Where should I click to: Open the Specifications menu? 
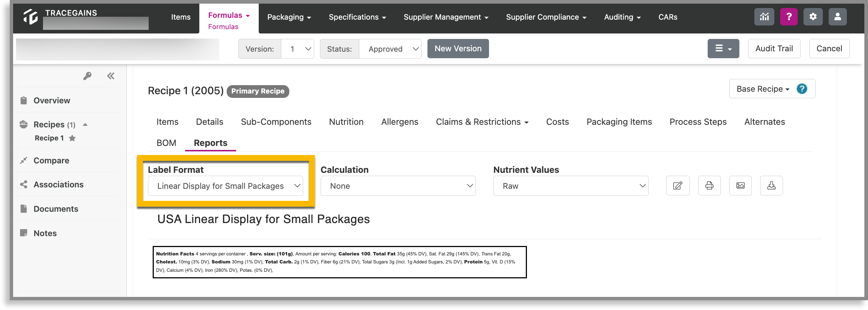[357, 17]
